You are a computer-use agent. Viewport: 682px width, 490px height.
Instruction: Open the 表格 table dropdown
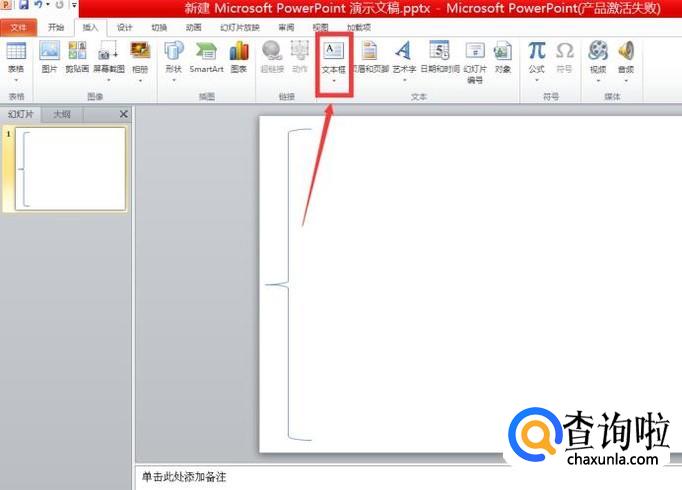click(16, 58)
